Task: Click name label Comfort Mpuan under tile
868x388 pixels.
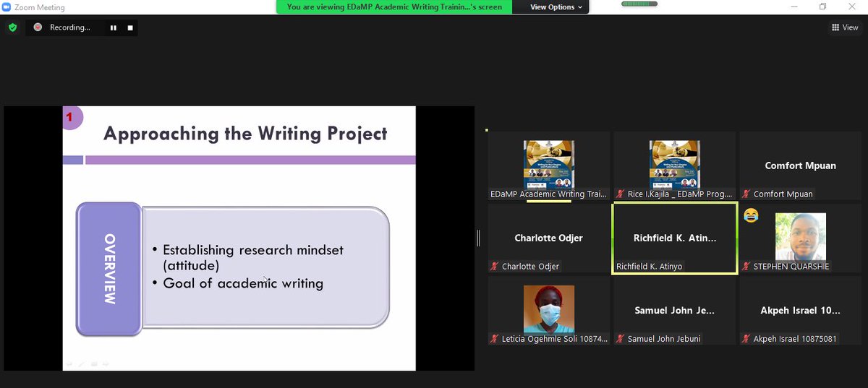Action: point(783,194)
